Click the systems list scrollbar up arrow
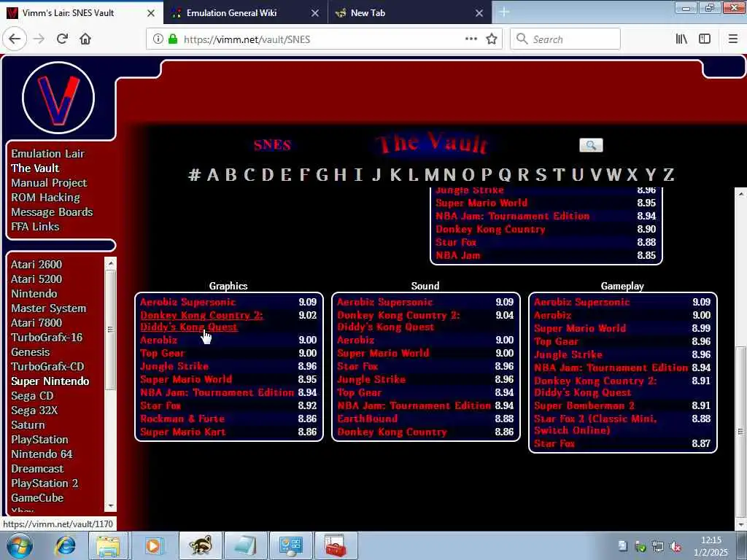The height and width of the screenshot is (560, 747). (x=111, y=263)
